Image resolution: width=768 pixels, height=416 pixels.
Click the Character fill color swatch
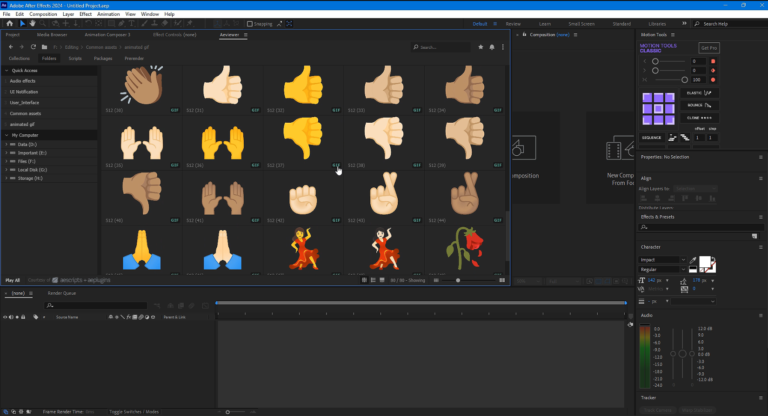coord(703,262)
